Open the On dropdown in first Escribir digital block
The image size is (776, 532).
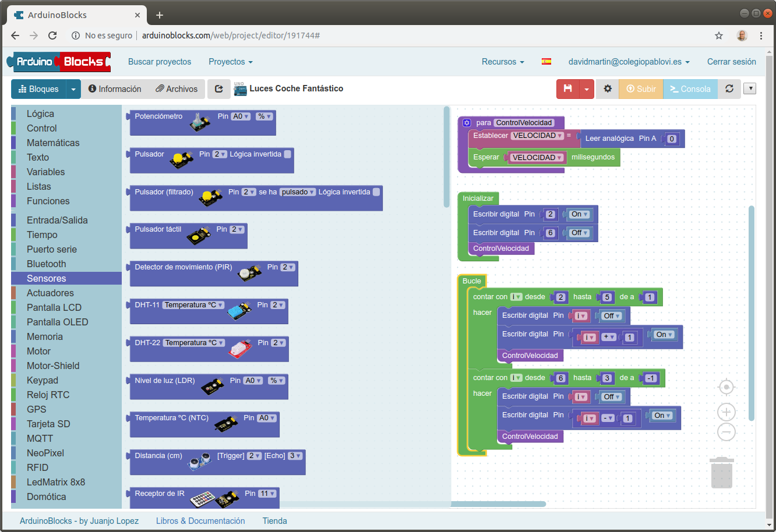click(x=579, y=214)
